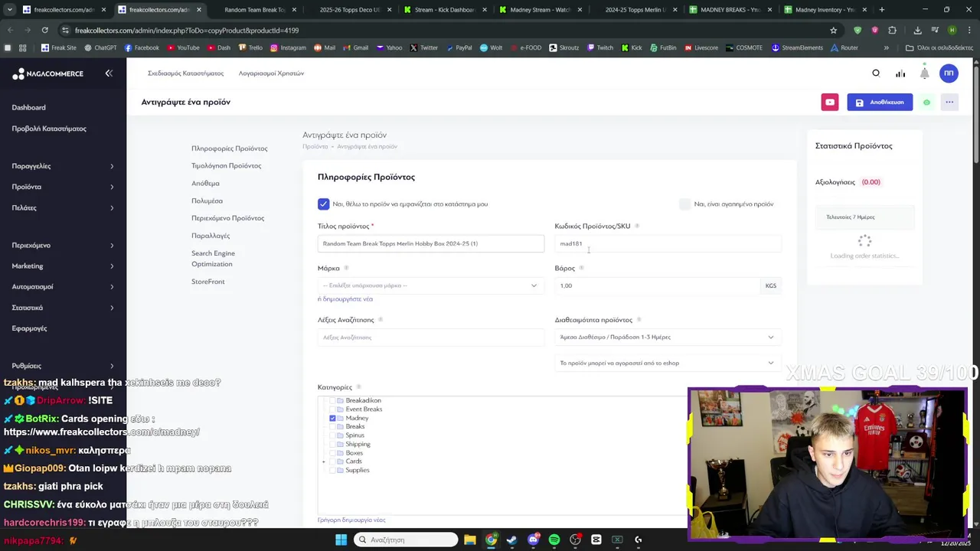
Task: Uncheck 'Ναι, θέλω το προϊόν να εμφανίζεται στο κατάστημα μου'
Action: [324, 204]
